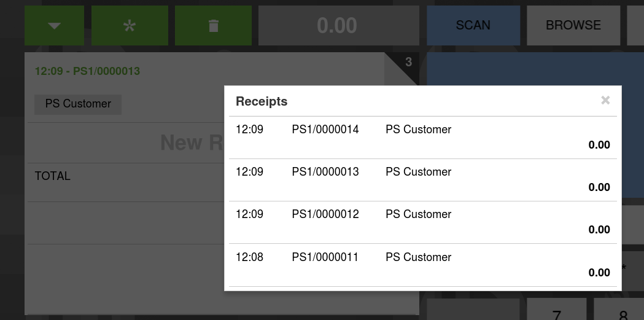644x320 pixels.
Task: Click the SCAN button
Action: [x=473, y=26]
